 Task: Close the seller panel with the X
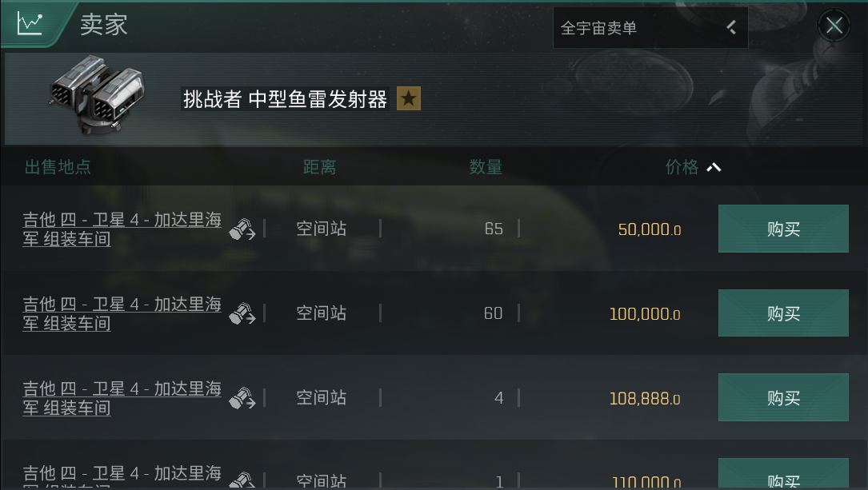tap(834, 25)
